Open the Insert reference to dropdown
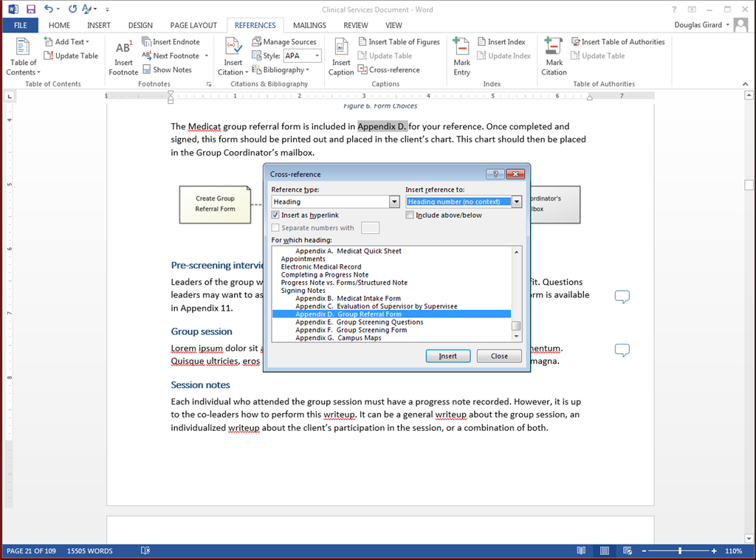The width and height of the screenshot is (756, 560). [517, 202]
